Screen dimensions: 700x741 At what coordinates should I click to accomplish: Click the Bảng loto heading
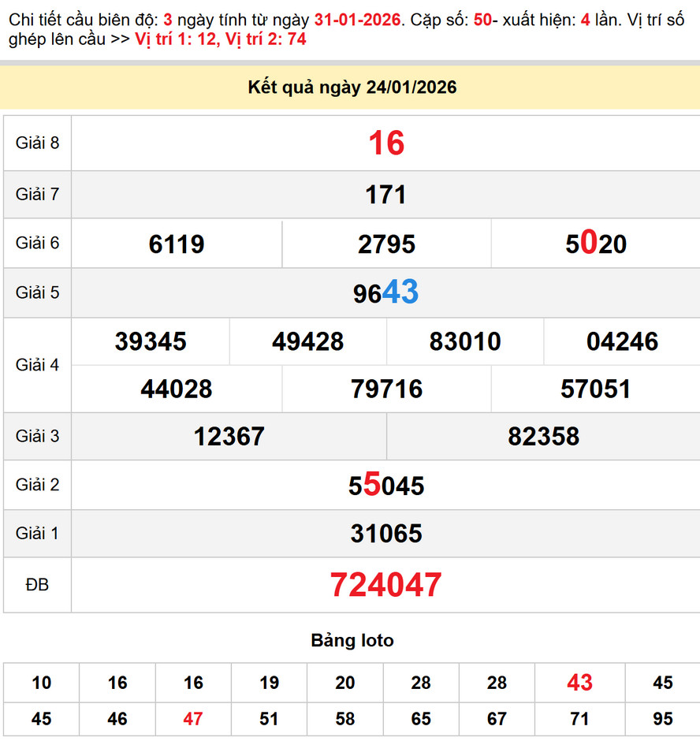(x=352, y=641)
